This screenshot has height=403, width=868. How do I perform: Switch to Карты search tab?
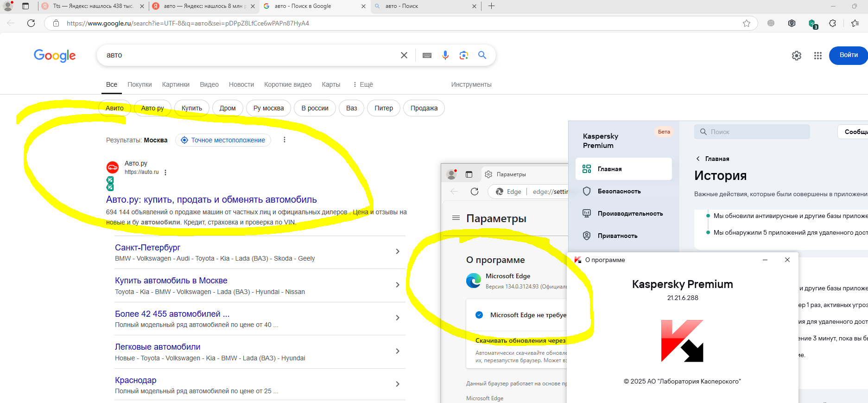click(331, 84)
